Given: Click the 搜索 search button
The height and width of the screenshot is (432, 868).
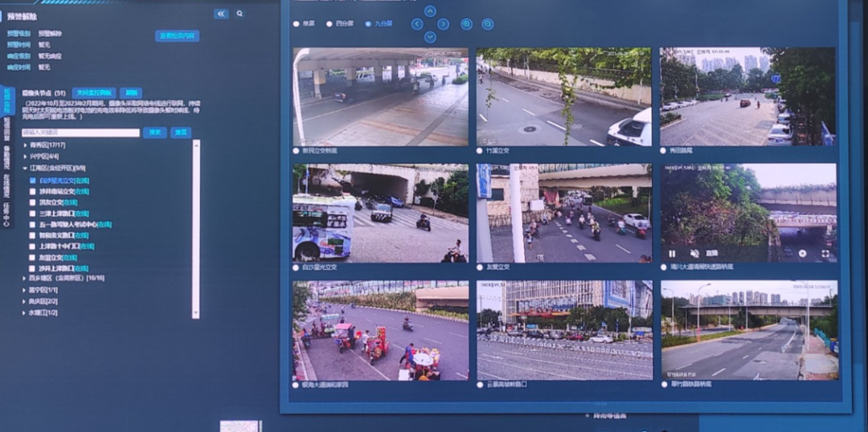Looking at the screenshot, I should 154,132.
